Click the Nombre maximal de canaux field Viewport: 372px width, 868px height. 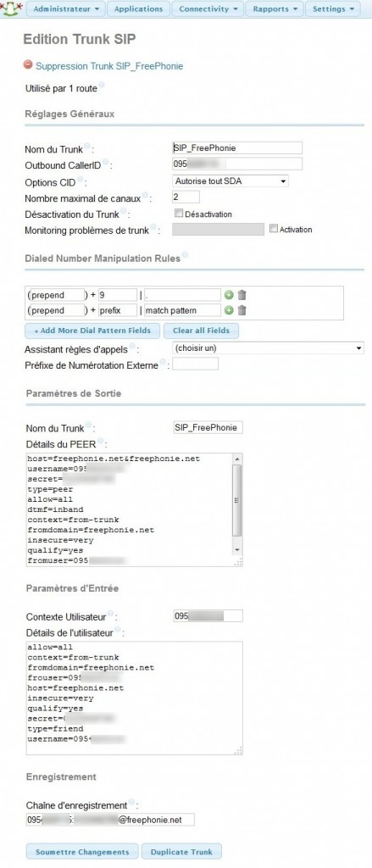point(186,197)
